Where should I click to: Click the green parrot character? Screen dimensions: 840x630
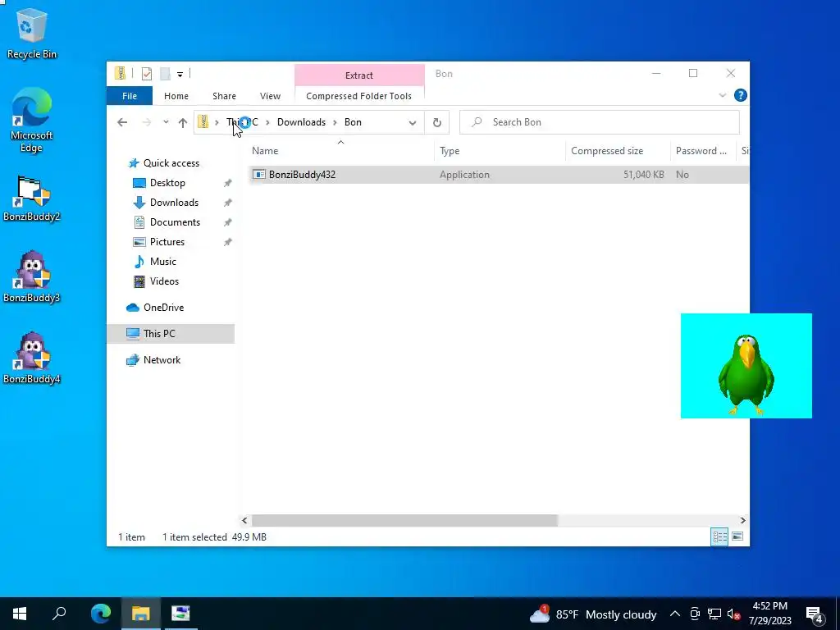[x=746, y=374]
